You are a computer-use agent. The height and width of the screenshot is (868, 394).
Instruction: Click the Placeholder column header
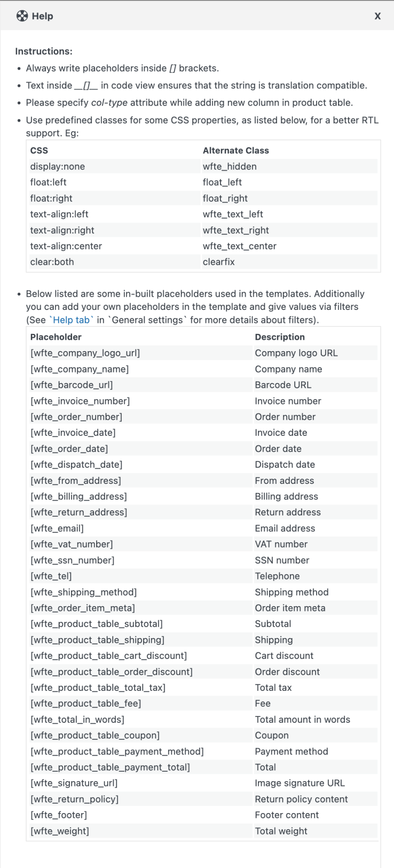56,337
